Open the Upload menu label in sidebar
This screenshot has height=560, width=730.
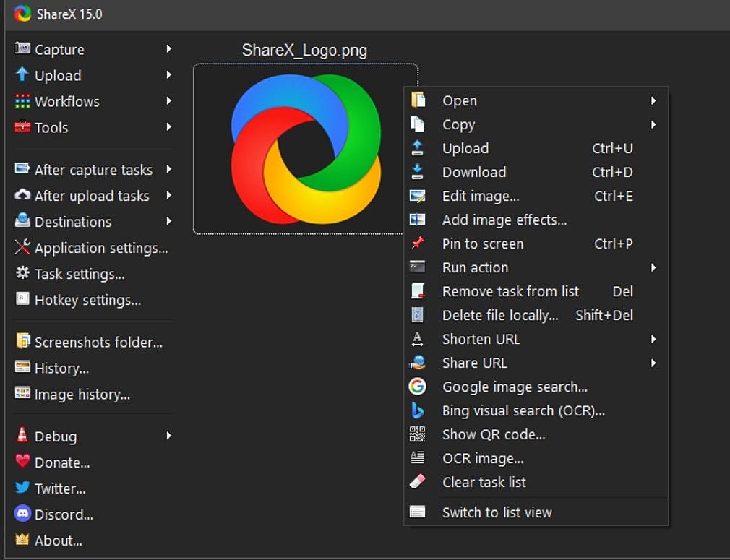coord(58,75)
